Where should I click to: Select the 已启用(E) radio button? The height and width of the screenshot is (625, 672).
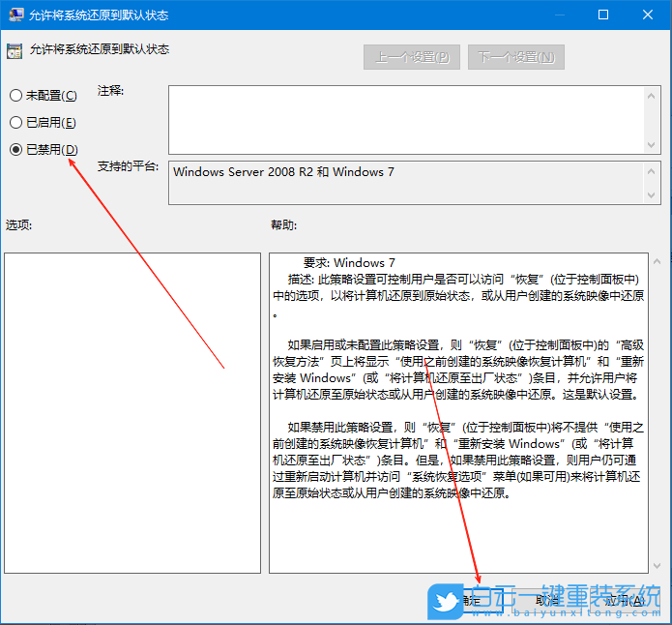[x=15, y=123]
